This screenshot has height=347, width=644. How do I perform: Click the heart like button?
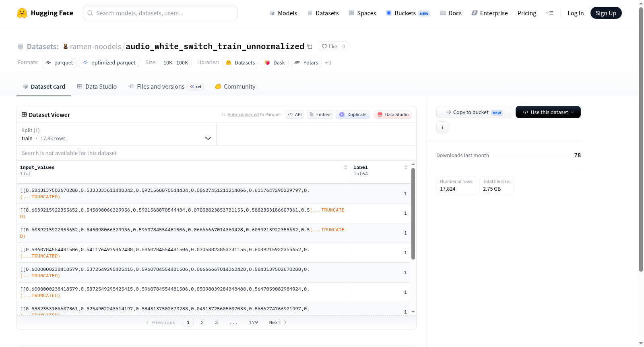click(x=329, y=46)
